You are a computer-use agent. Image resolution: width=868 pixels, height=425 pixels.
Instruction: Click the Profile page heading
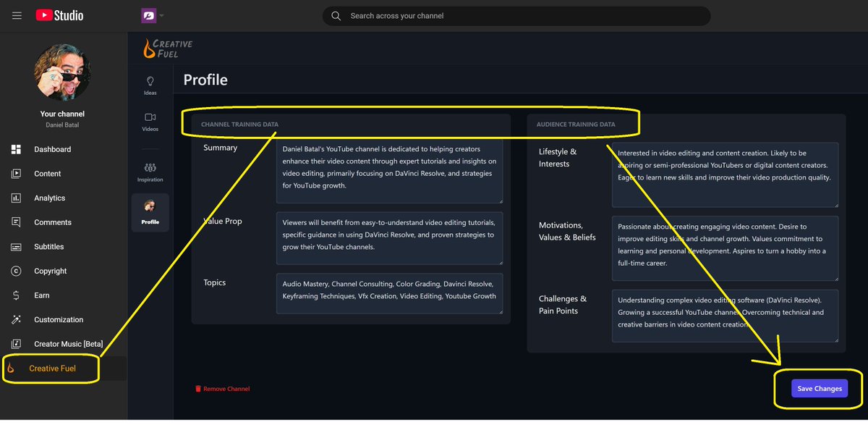coord(205,80)
